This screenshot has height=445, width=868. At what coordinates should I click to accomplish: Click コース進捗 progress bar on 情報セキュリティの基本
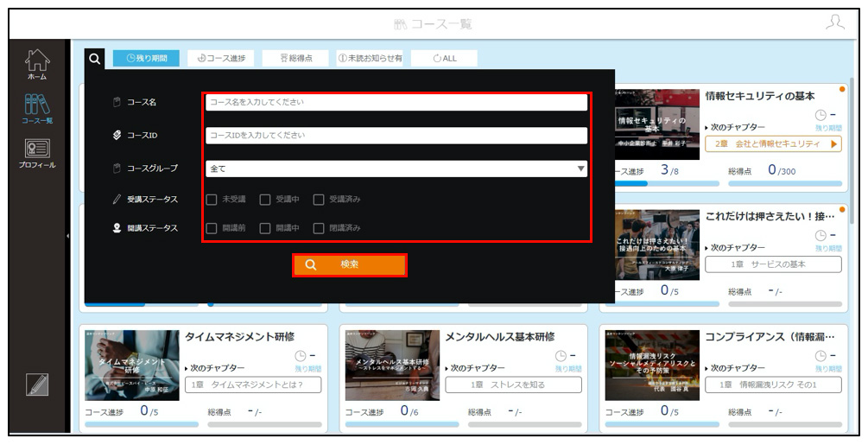(x=667, y=184)
